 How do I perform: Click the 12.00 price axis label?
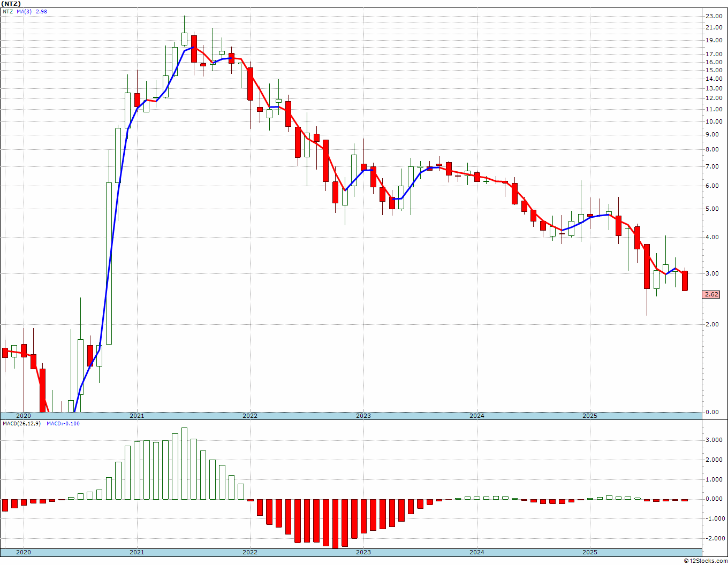click(714, 98)
